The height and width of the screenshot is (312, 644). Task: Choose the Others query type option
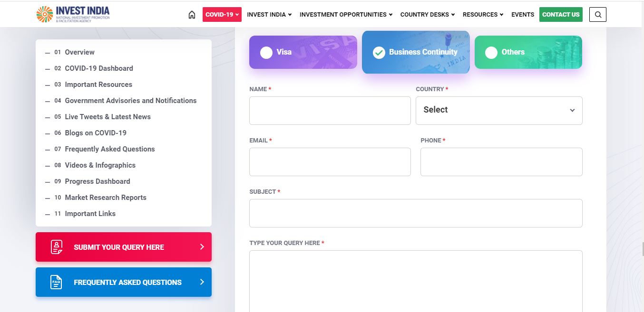528,52
